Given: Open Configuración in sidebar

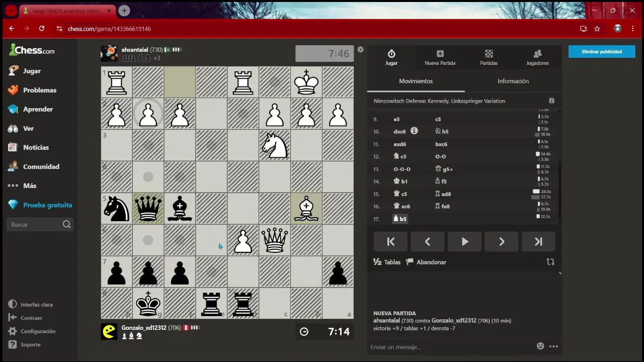Looking at the screenshot, I should pos(32,331).
